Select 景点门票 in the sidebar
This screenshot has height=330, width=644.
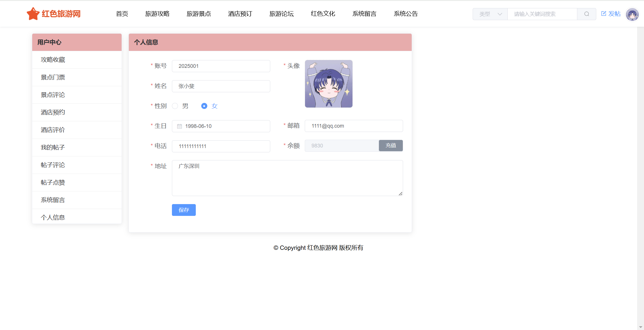[53, 77]
